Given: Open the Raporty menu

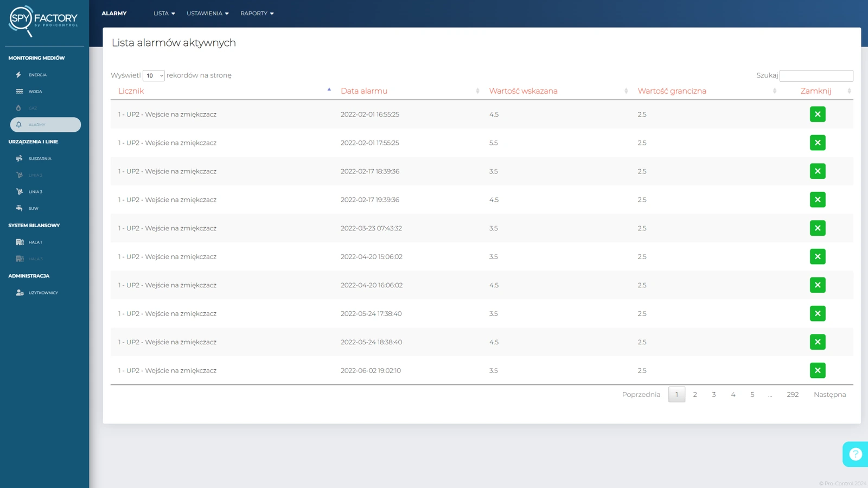Looking at the screenshot, I should 257,14.
